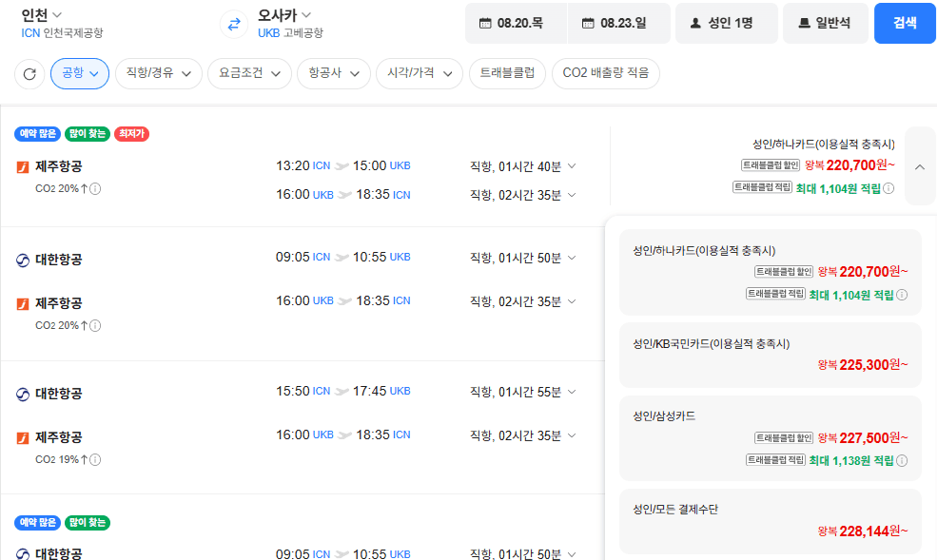This screenshot has width=937, height=560.
Task: Open the 시각/가격 filter dropdown
Action: coord(419,73)
